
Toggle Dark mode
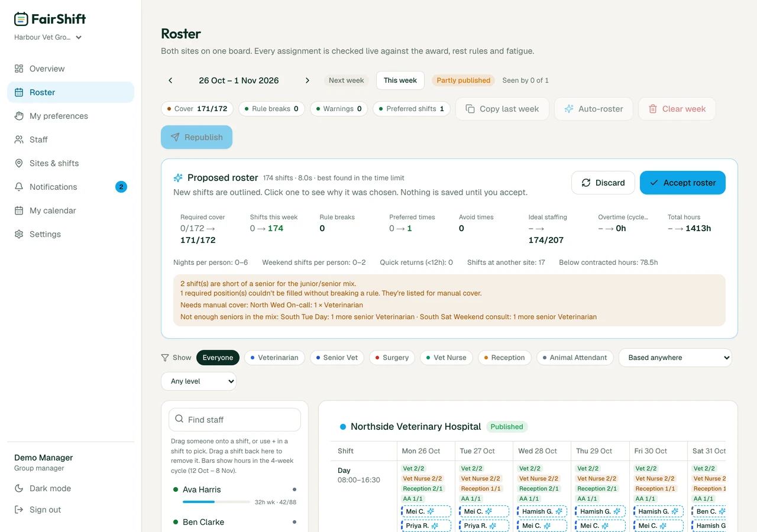pos(70,488)
